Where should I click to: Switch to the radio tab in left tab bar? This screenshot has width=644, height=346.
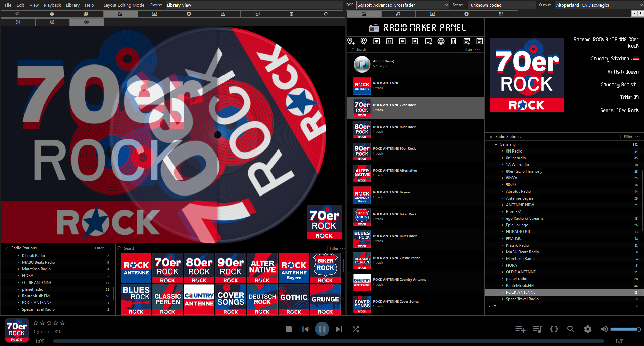[x=120, y=14]
